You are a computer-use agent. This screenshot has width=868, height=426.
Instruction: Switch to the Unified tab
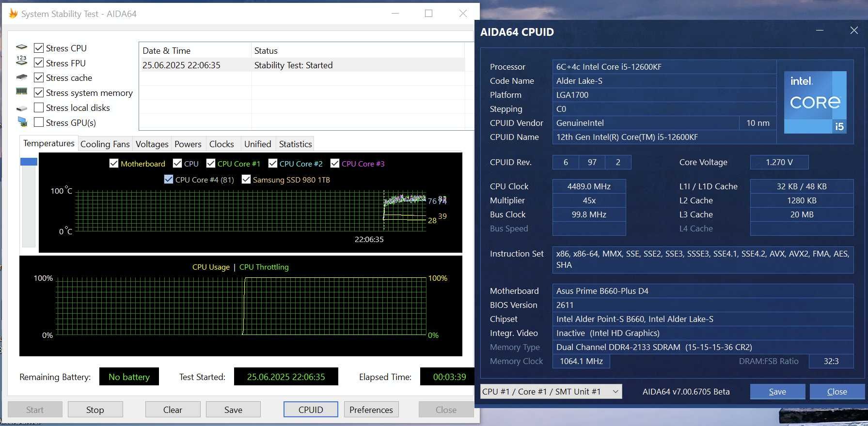tap(258, 144)
